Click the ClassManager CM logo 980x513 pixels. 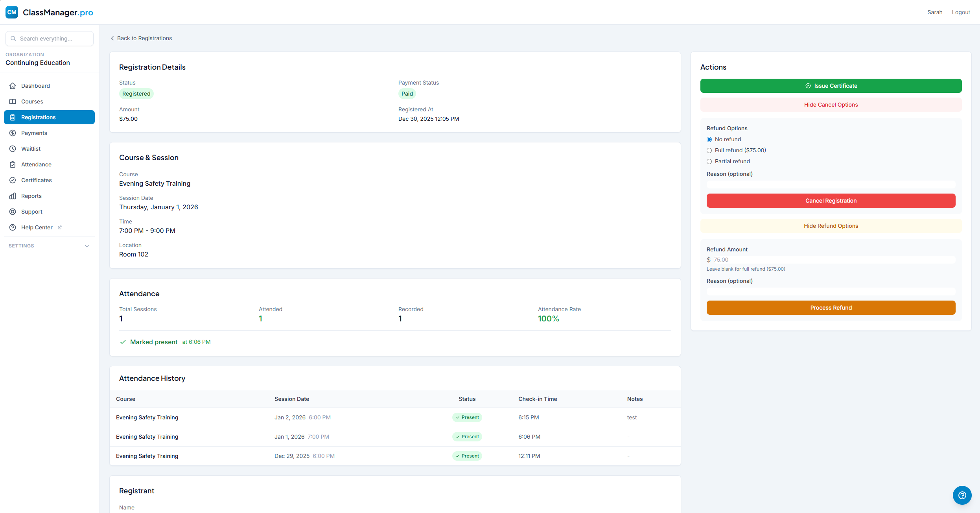coord(12,12)
